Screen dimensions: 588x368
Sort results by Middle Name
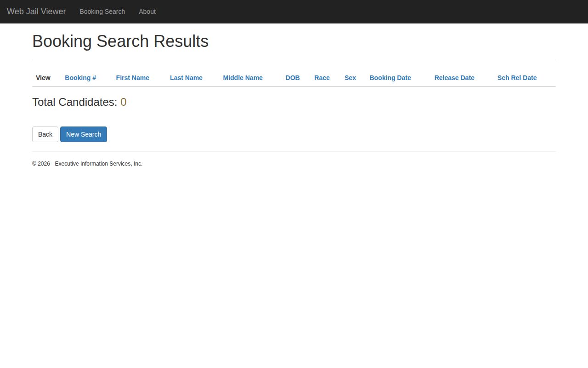(x=243, y=78)
